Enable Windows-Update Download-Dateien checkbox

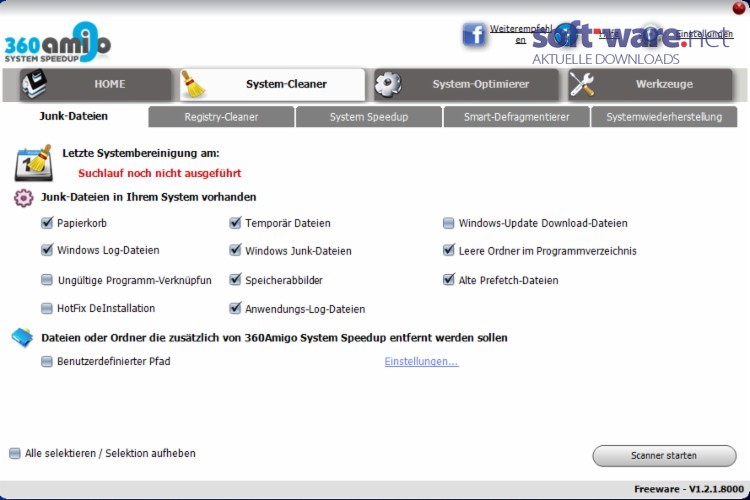(448, 223)
